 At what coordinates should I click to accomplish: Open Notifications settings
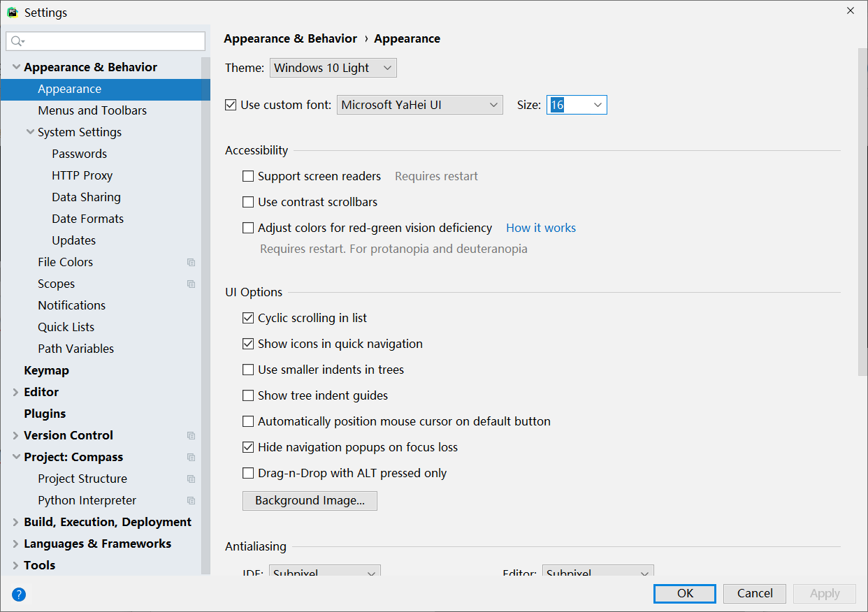tap(71, 305)
